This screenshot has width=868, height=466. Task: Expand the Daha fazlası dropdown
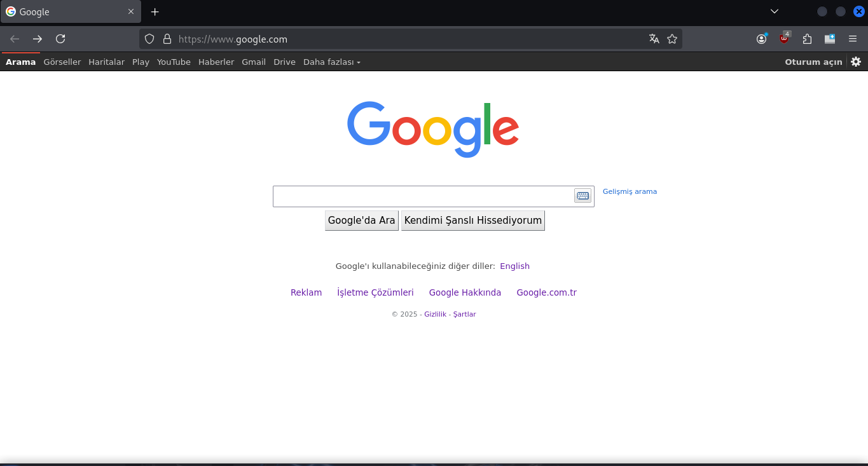click(x=332, y=62)
